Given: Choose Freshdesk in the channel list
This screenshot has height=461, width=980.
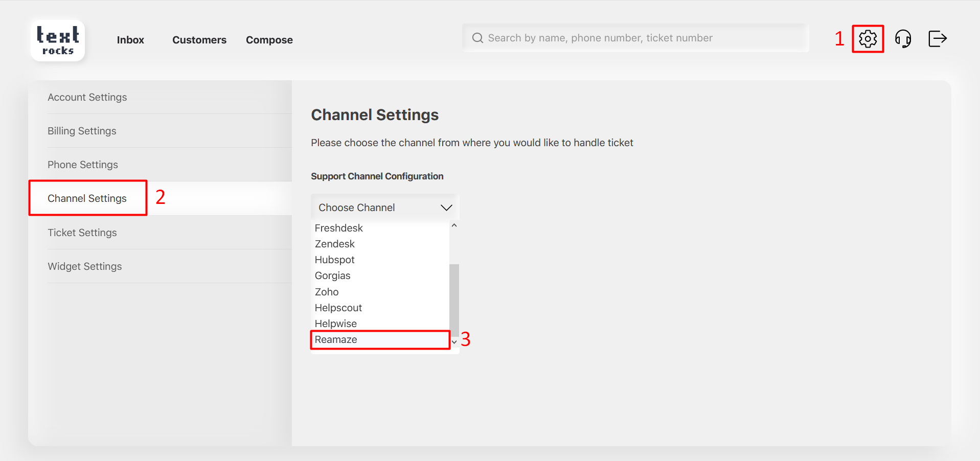Looking at the screenshot, I should click(339, 228).
